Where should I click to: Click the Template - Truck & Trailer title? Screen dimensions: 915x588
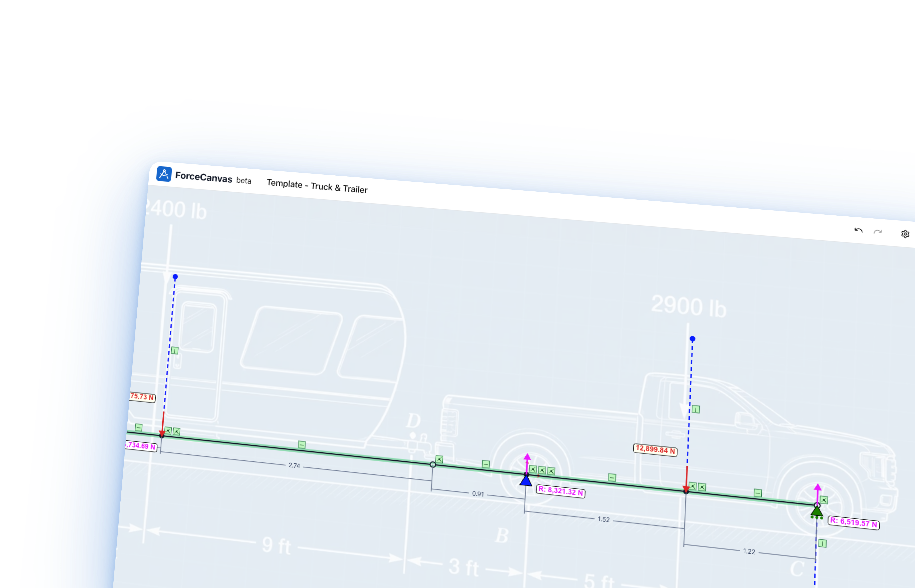coord(317,186)
